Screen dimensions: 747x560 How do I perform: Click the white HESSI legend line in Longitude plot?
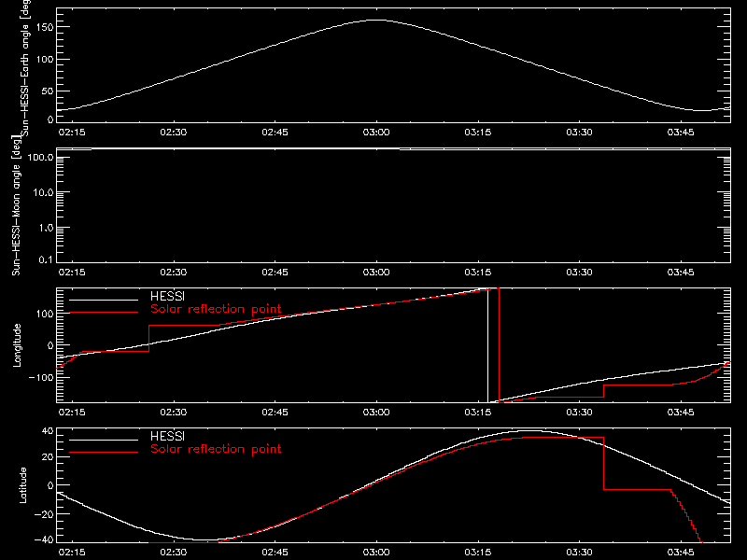tap(104, 300)
